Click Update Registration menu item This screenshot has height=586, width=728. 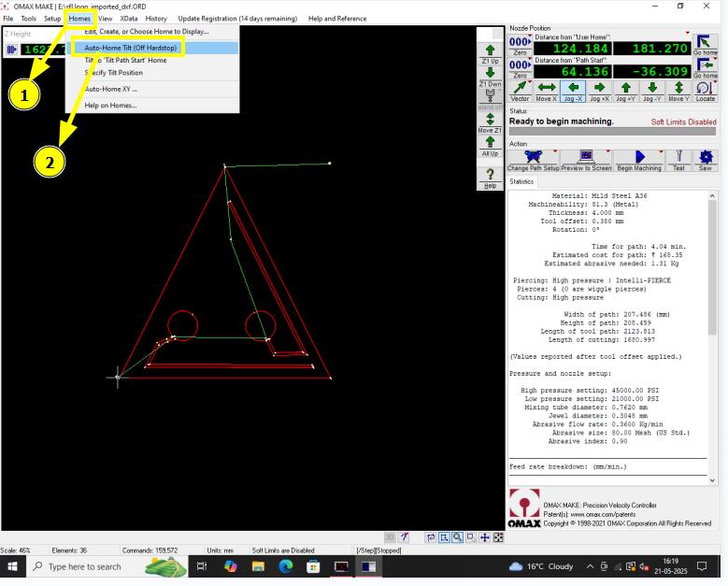coord(237,19)
